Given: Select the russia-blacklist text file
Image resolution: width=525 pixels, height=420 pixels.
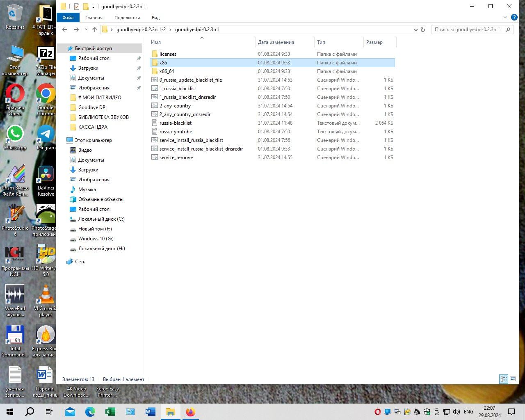Looking at the screenshot, I should pos(175,123).
